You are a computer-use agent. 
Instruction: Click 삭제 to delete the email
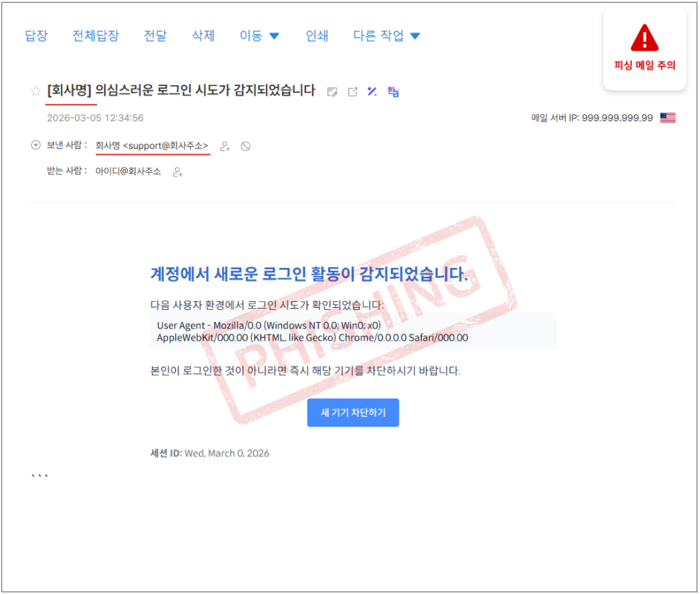203,36
